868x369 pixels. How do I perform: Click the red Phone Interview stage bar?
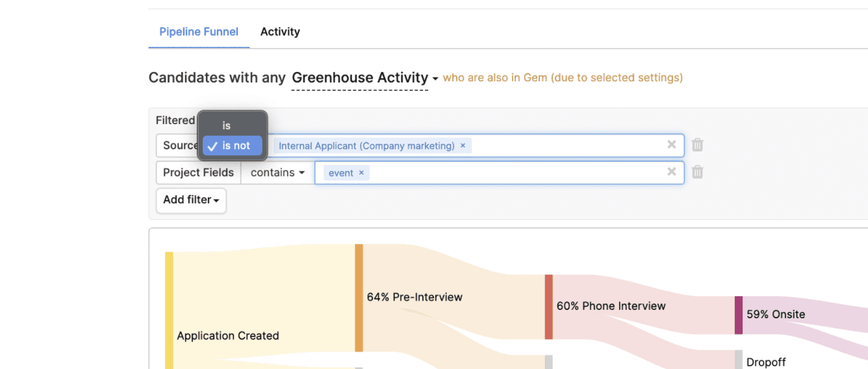[x=548, y=307]
